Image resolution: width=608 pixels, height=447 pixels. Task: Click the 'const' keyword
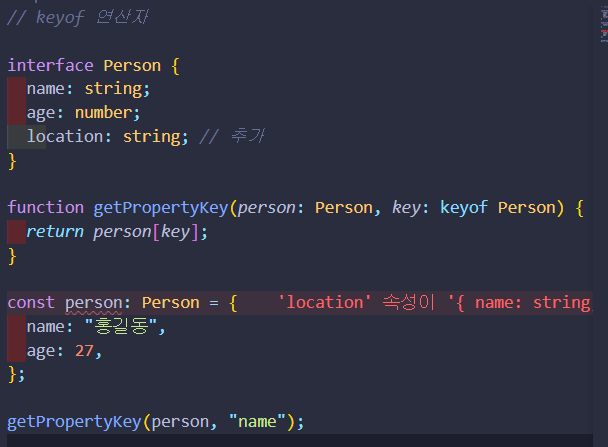[31, 303]
